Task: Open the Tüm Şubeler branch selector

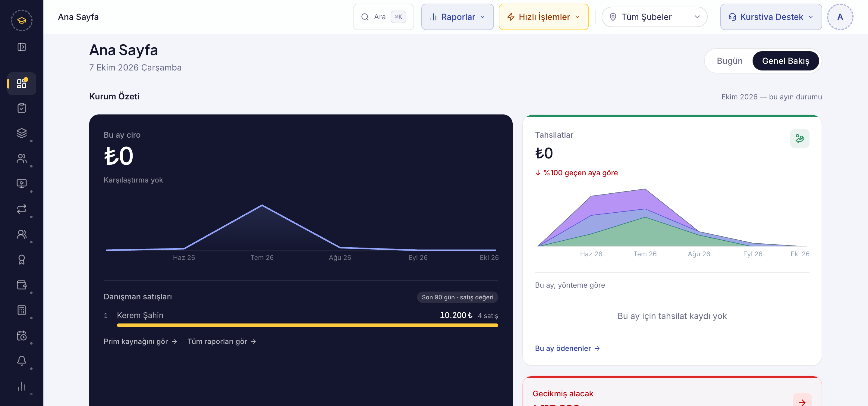Action: tap(654, 17)
